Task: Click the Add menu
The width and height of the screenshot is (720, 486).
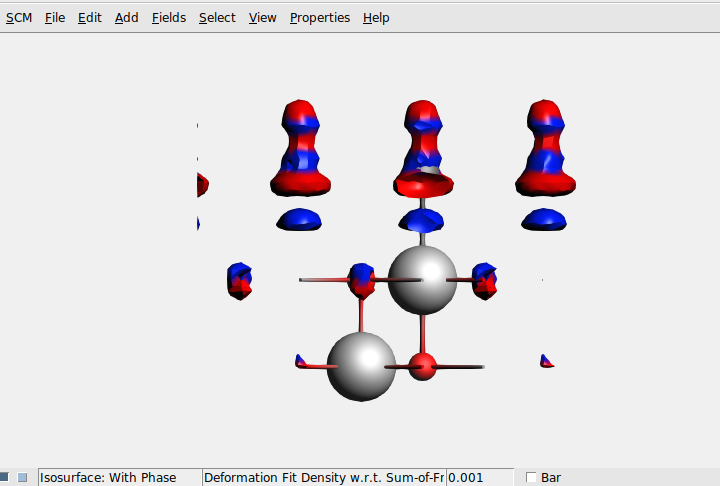Action: click(127, 18)
